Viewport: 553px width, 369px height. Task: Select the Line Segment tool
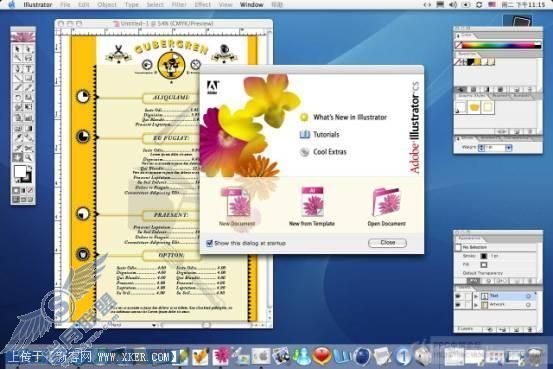coord(18,78)
